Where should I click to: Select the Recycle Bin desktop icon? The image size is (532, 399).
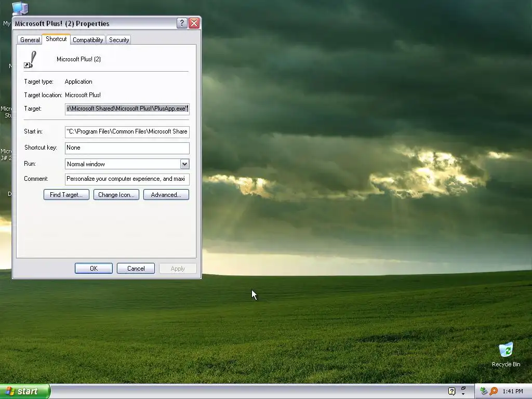506,354
